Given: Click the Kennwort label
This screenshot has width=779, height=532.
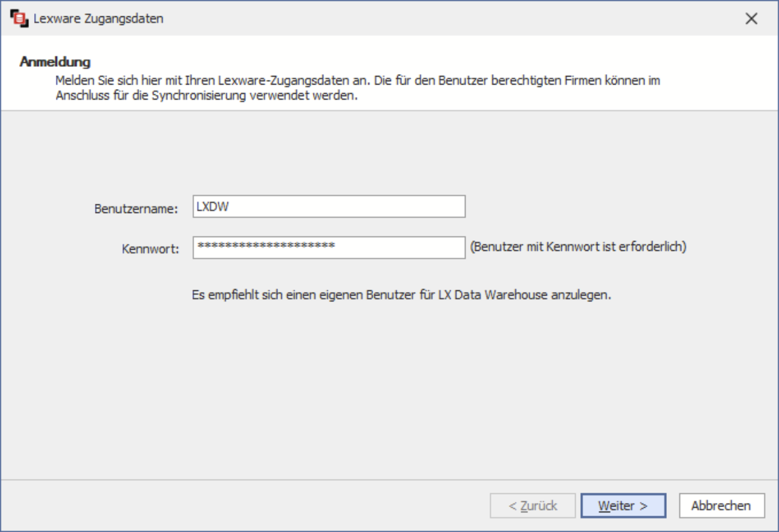Looking at the screenshot, I should [151, 250].
